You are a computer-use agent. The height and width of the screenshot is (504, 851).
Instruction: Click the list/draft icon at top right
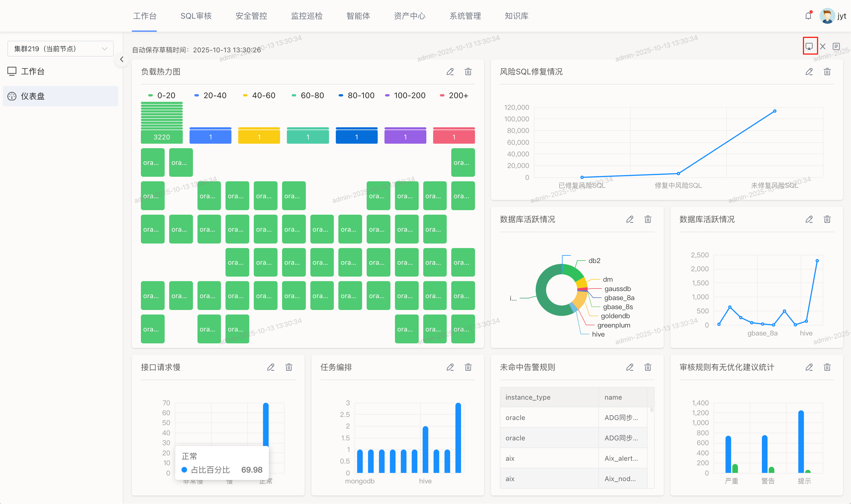(836, 46)
